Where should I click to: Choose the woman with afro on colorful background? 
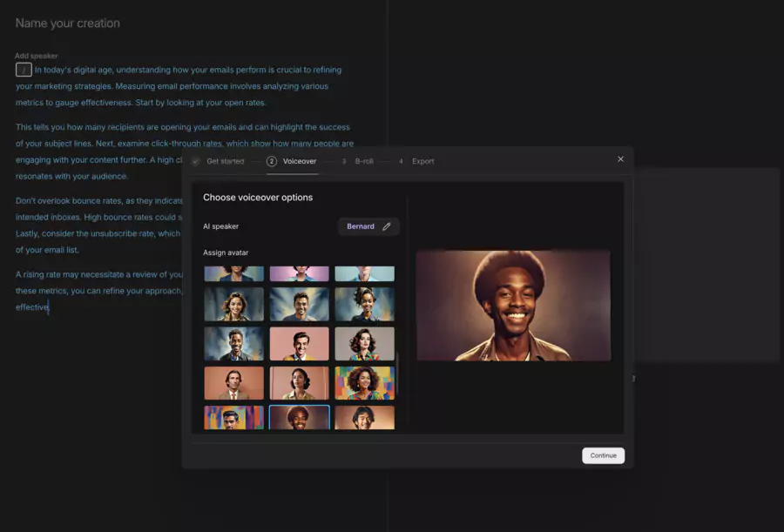pyautogui.click(x=365, y=382)
